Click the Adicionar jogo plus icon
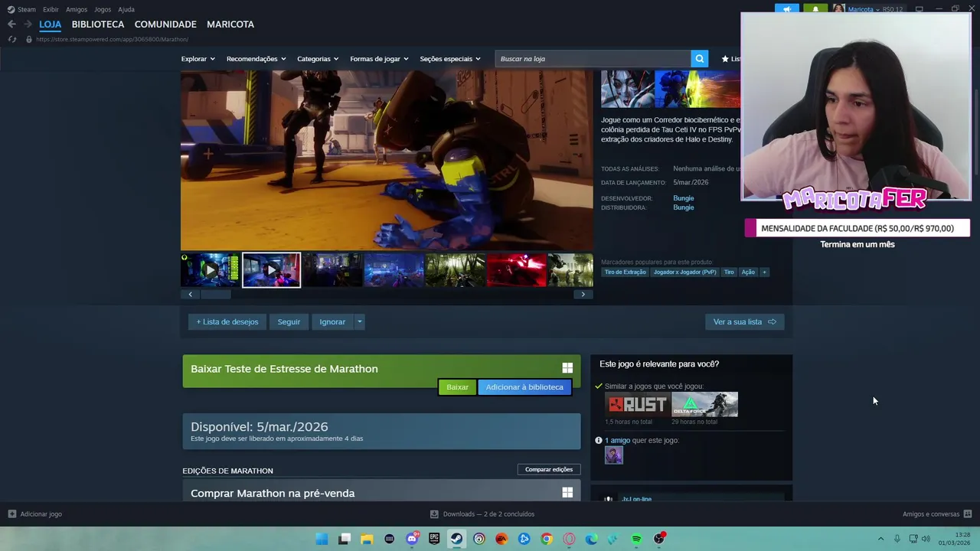Screen dimensions: 980x551 click(x=11, y=514)
